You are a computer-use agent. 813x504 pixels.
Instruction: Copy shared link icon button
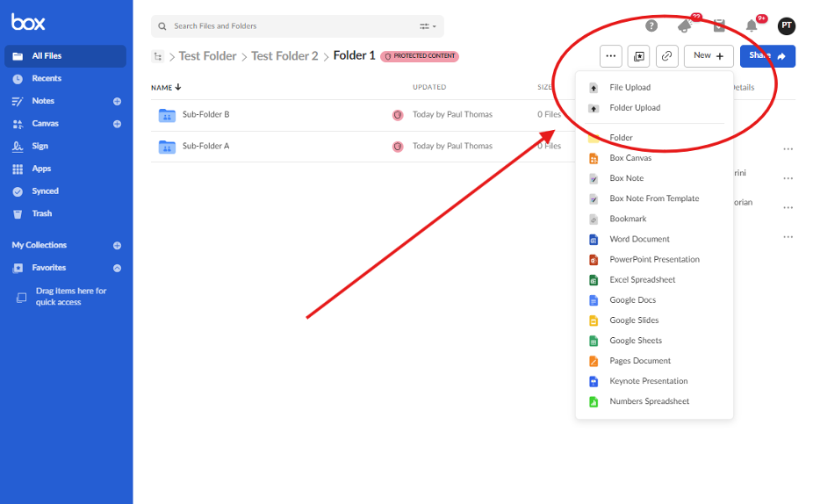(666, 56)
